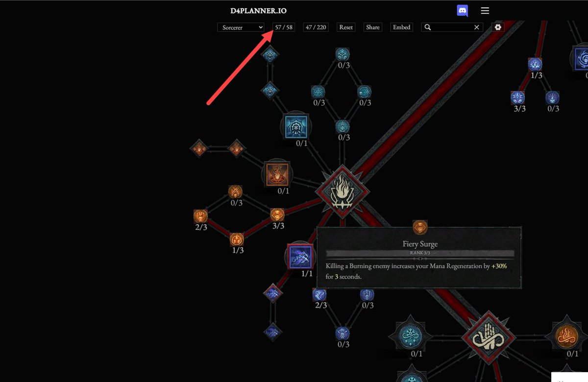This screenshot has height=382, width=588.
Task: Click the 47 / 220 paragon counter
Action: pos(316,27)
